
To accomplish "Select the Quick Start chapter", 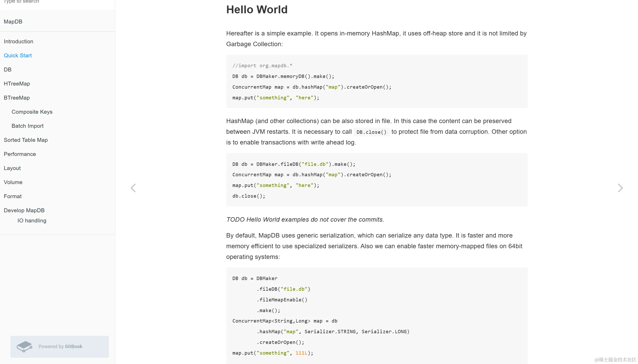I will tap(18, 56).
